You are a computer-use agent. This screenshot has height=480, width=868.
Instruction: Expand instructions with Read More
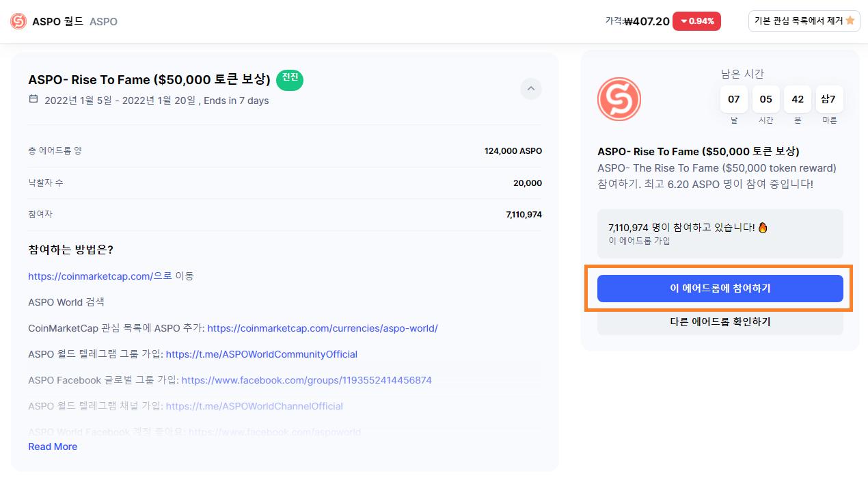pos(53,446)
